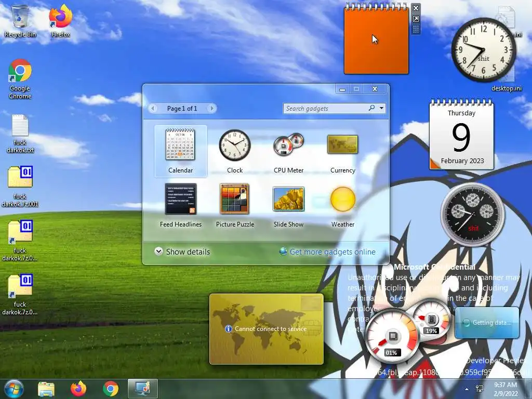The image size is (532, 399).
Task: Go to previous gadget page
Action: click(153, 109)
